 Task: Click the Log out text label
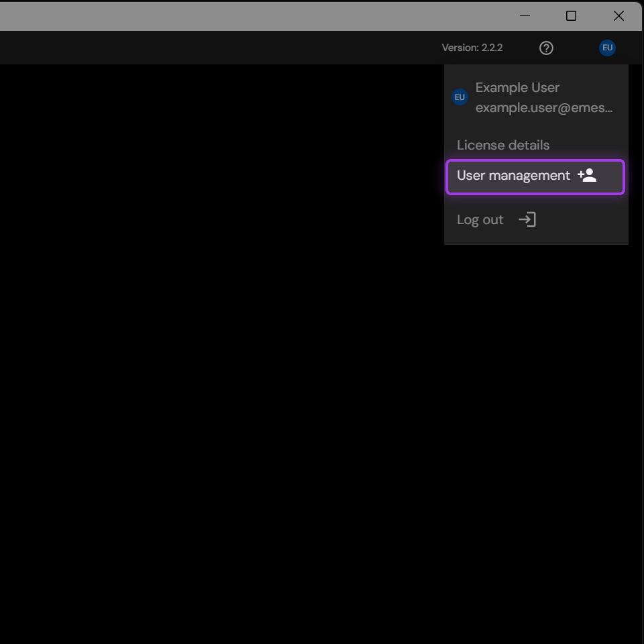[480, 220]
